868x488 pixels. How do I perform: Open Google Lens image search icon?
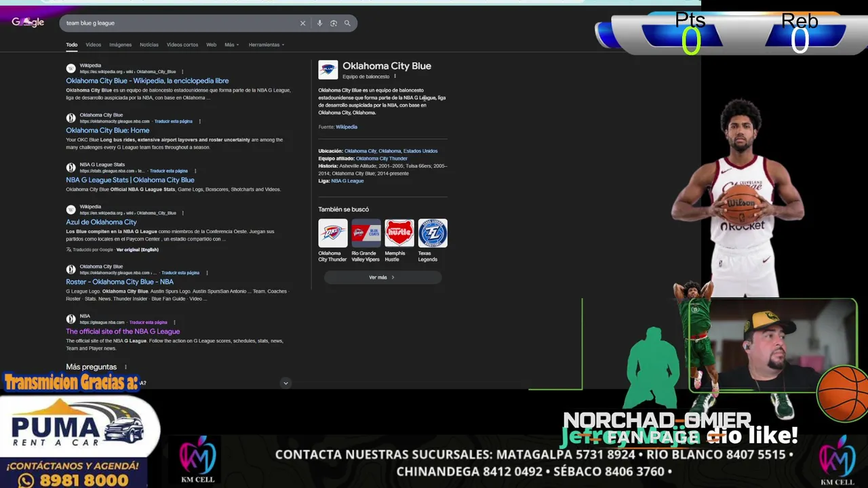[334, 23]
